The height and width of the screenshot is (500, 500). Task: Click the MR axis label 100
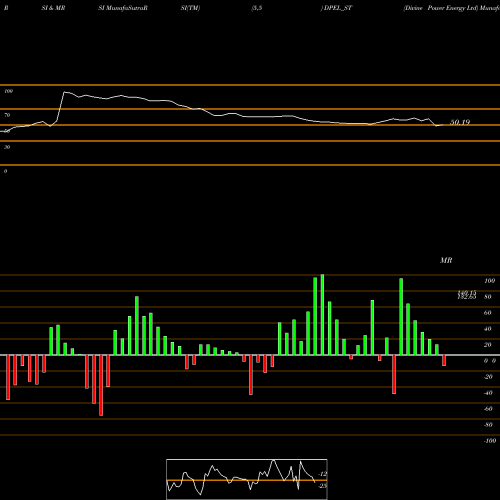click(x=489, y=281)
